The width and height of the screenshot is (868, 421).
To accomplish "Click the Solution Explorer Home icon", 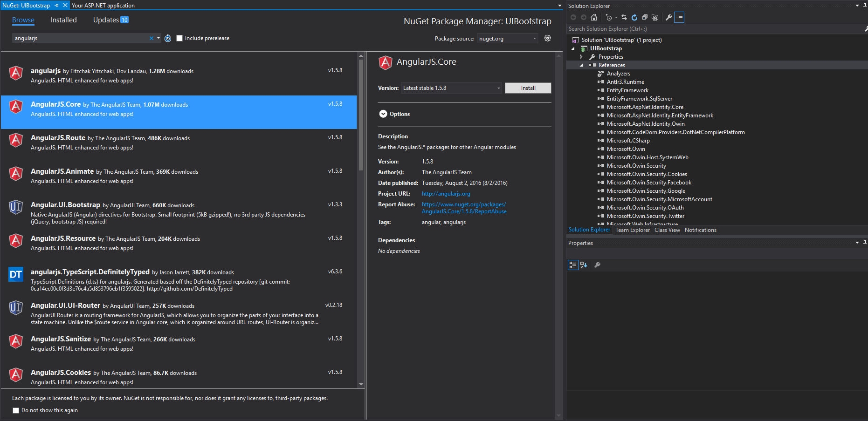I will point(594,17).
